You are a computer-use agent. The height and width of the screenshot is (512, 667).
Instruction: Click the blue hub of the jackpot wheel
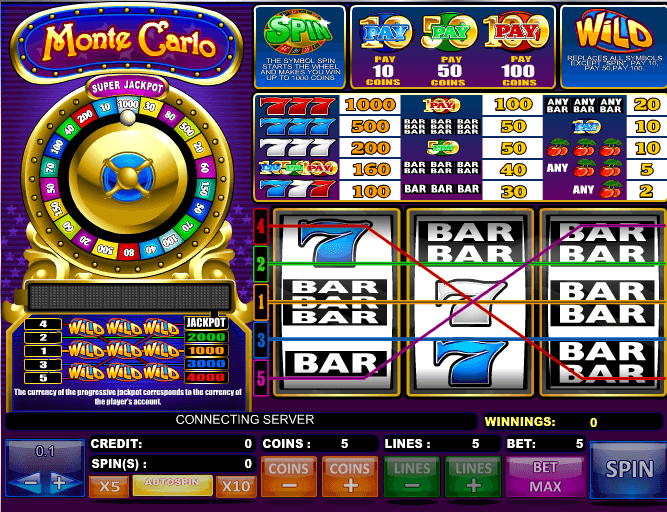[x=128, y=177]
